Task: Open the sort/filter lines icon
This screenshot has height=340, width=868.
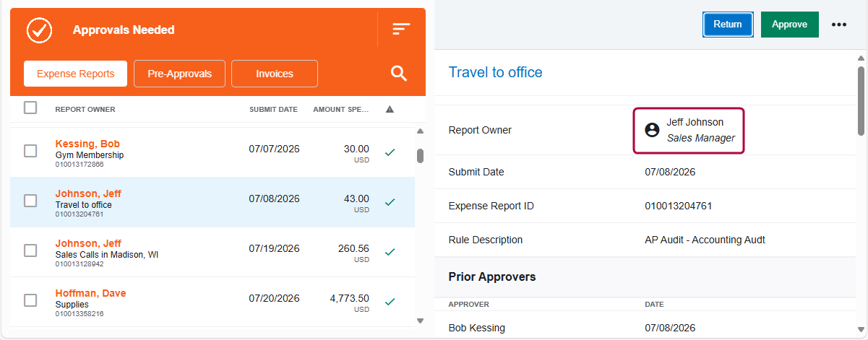Action: [x=401, y=29]
